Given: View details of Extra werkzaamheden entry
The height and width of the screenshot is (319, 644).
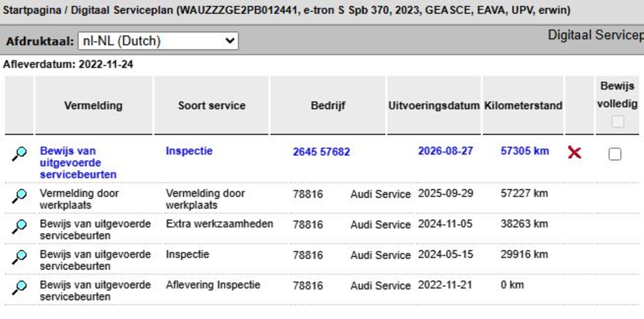Looking at the screenshot, I should pyautogui.click(x=20, y=227).
